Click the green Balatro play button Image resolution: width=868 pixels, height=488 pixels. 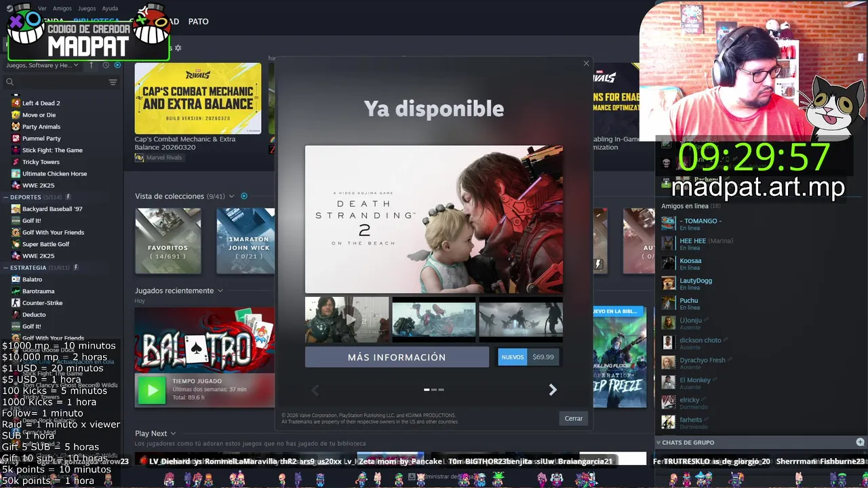[152, 390]
